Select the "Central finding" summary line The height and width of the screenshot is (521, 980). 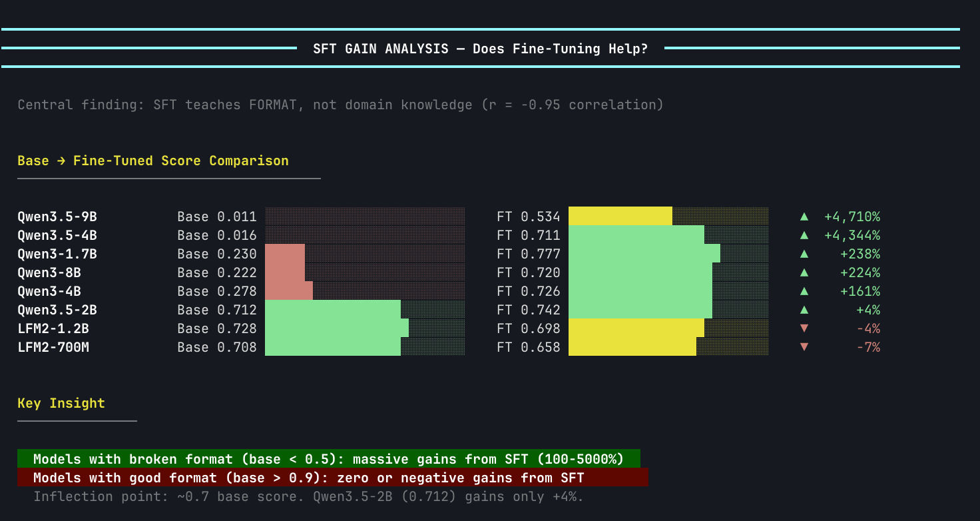point(341,105)
